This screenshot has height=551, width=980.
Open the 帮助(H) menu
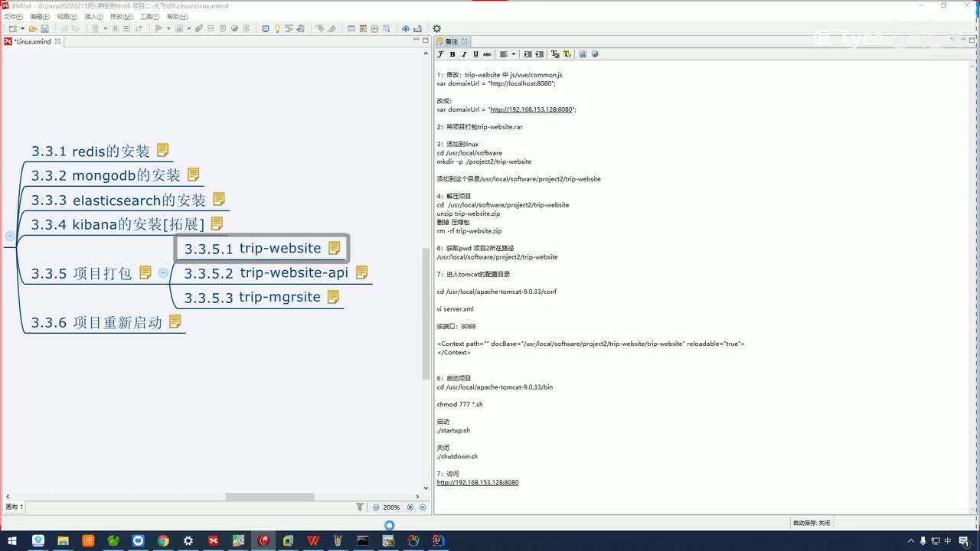click(177, 16)
